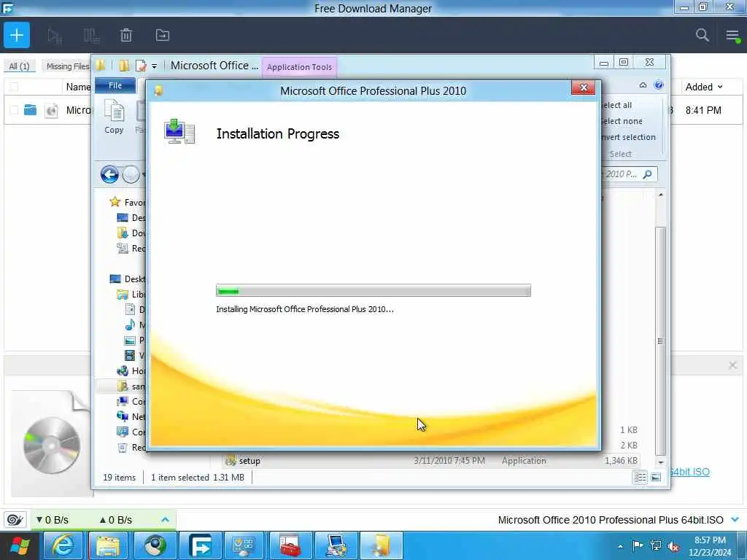Click the muted volume tray icon
This screenshot has height=560, width=747.
[x=673, y=547]
